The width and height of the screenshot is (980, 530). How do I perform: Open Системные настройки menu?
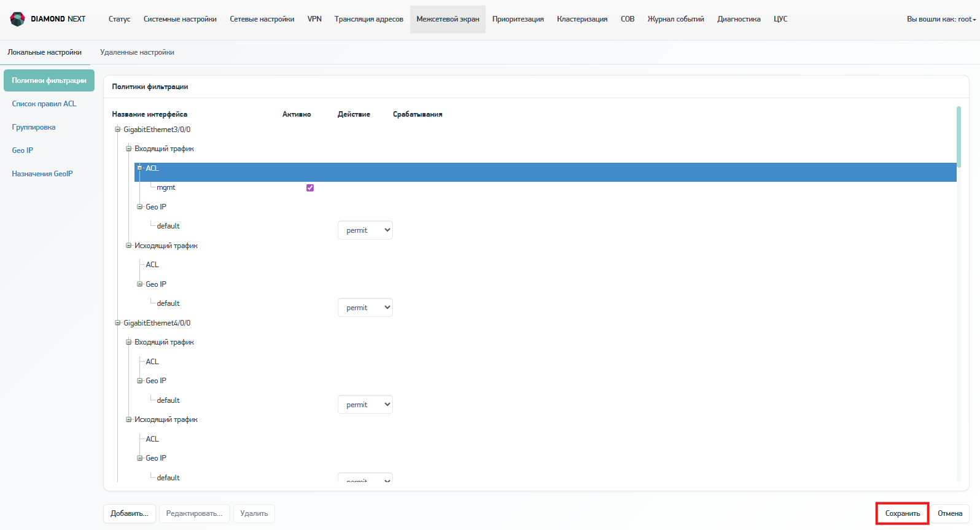pos(180,19)
